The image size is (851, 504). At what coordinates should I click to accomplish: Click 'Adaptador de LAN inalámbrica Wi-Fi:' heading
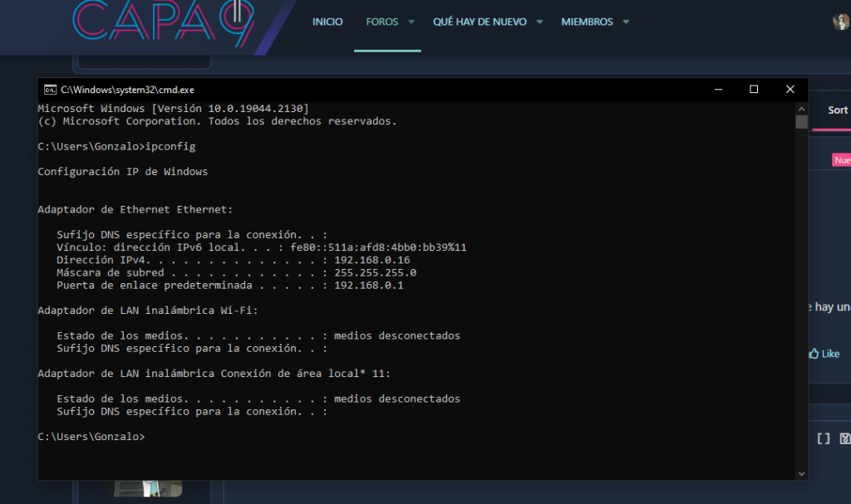tap(148, 311)
